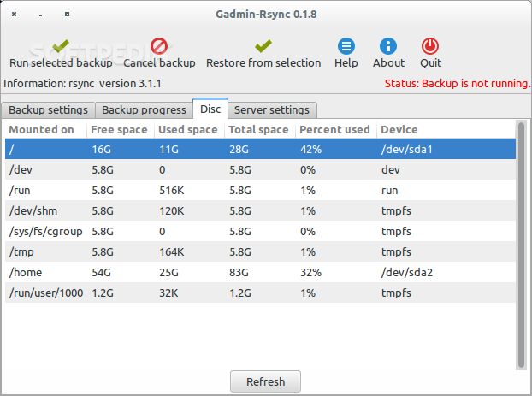Quit using the red power icon

click(430, 46)
